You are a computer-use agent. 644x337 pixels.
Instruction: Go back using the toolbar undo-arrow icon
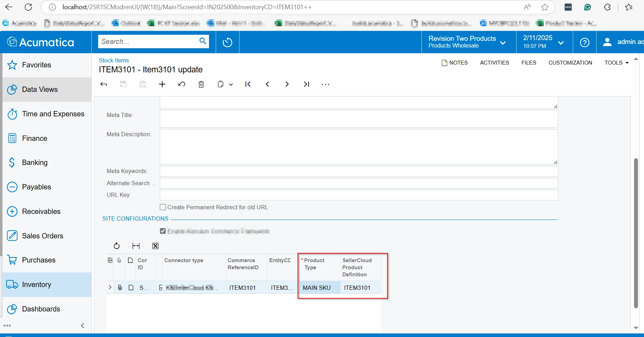coord(104,84)
